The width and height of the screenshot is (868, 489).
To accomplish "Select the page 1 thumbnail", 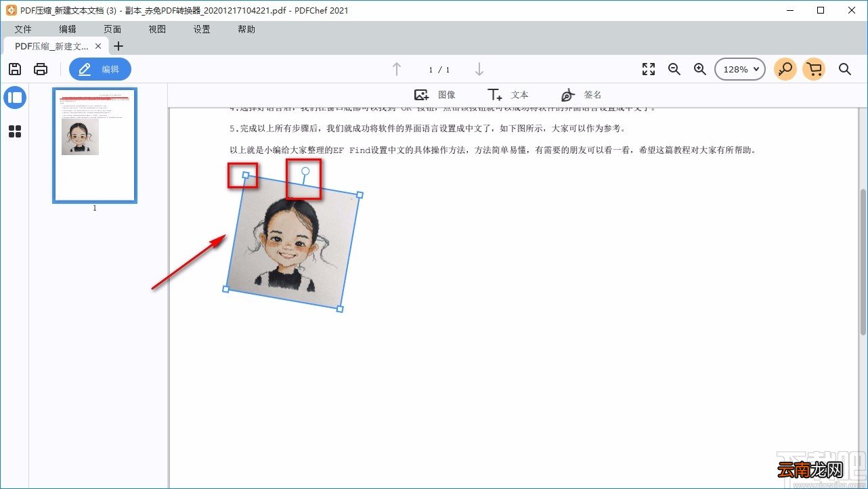I will pos(95,145).
